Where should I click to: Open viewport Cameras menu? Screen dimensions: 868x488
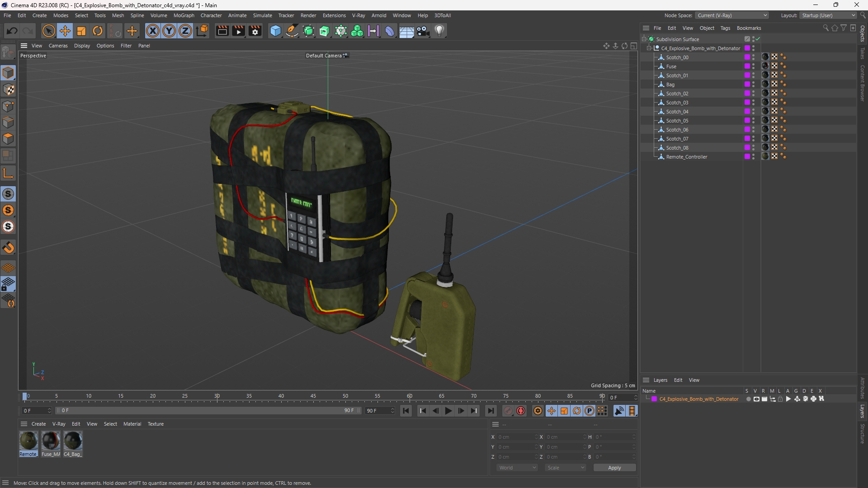click(x=58, y=46)
